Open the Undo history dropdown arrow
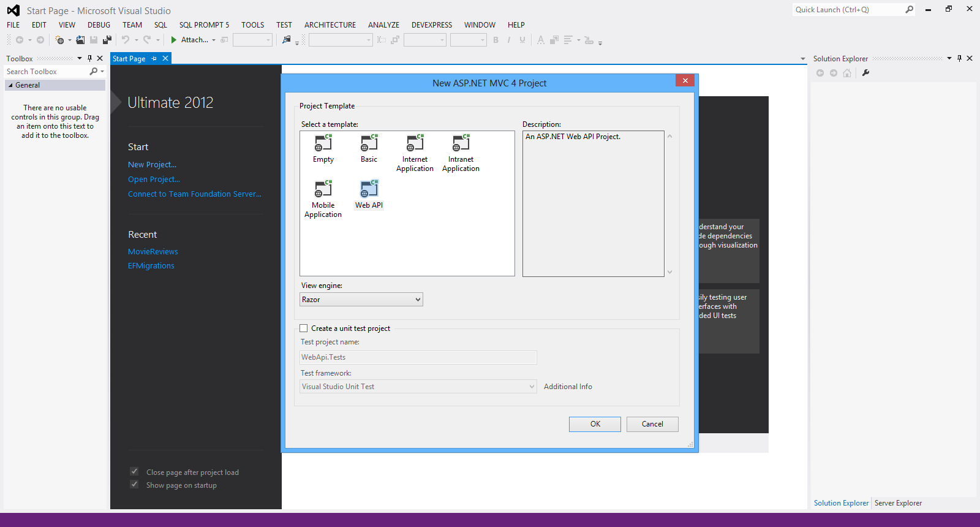The width and height of the screenshot is (980, 527). click(x=136, y=40)
